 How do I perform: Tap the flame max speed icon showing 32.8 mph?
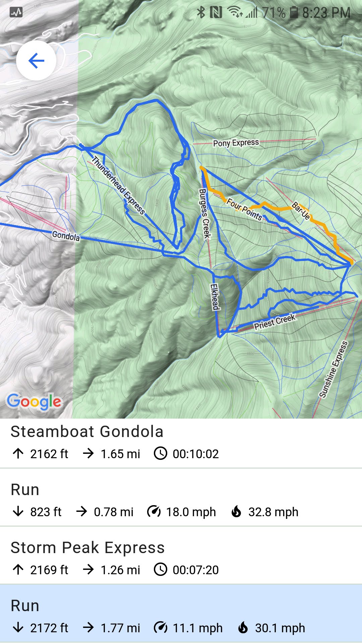pos(237,512)
